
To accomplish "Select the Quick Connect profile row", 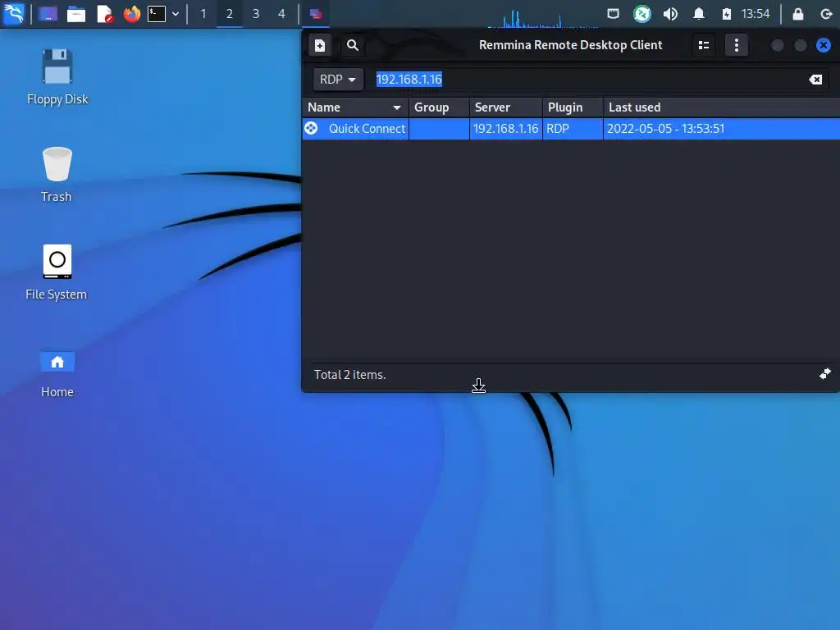I will (571, 129).
